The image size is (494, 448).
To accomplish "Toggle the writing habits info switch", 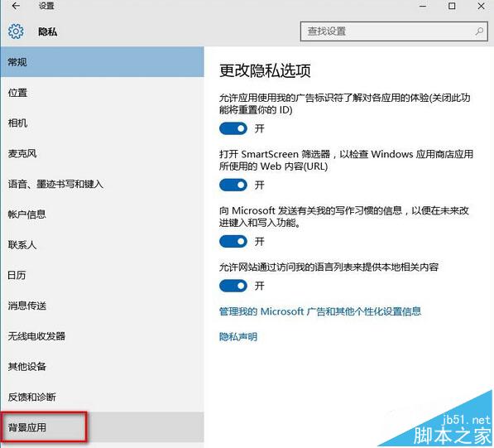I will click(233, 242).
